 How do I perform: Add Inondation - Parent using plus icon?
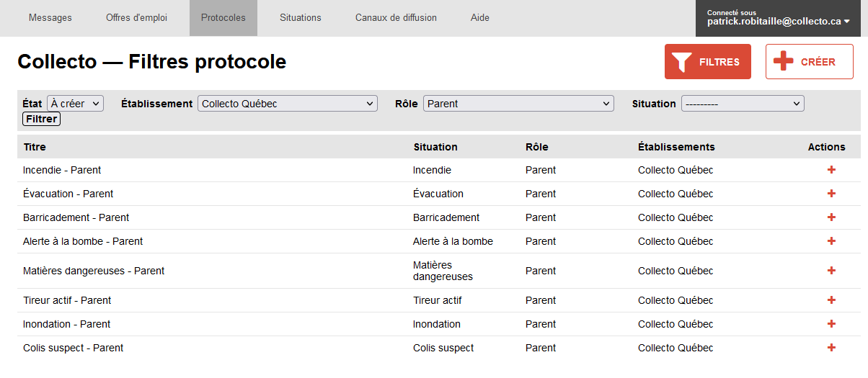[x=831, y=324]
